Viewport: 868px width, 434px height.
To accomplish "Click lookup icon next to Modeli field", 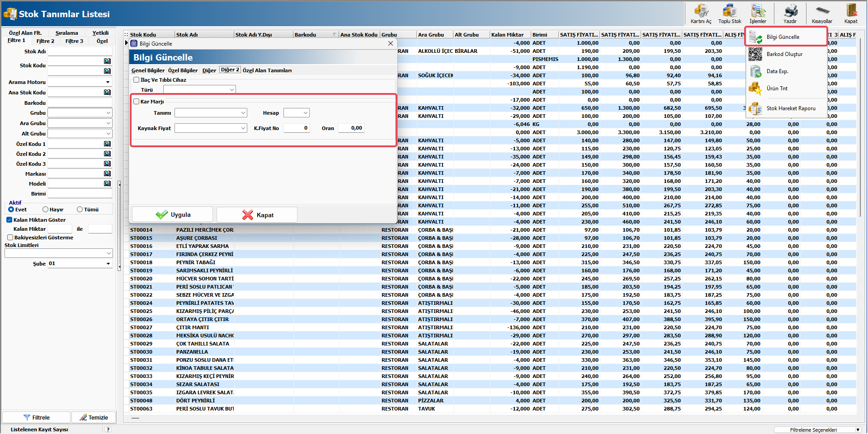I will 107,183.
